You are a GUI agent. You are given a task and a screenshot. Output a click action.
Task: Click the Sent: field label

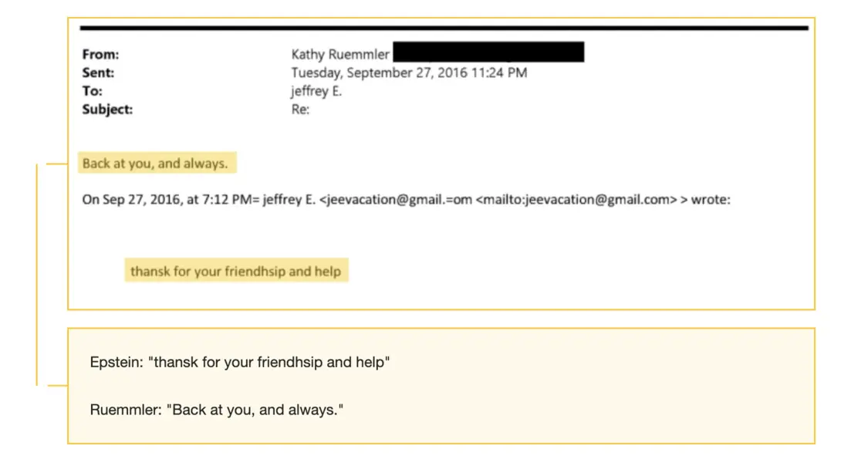98,73
